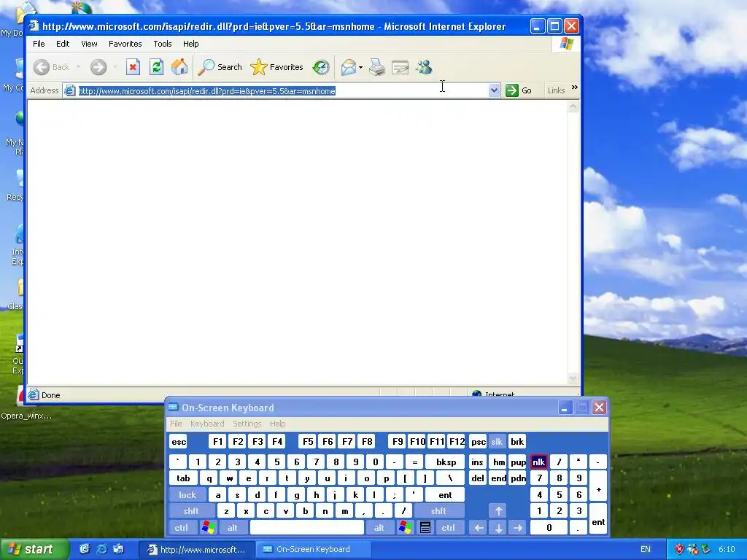
Task: Toggle the right ctrl key
Action: point(449,527)
